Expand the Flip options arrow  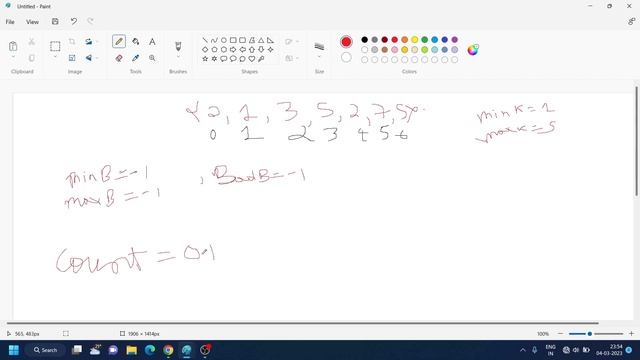97,58
